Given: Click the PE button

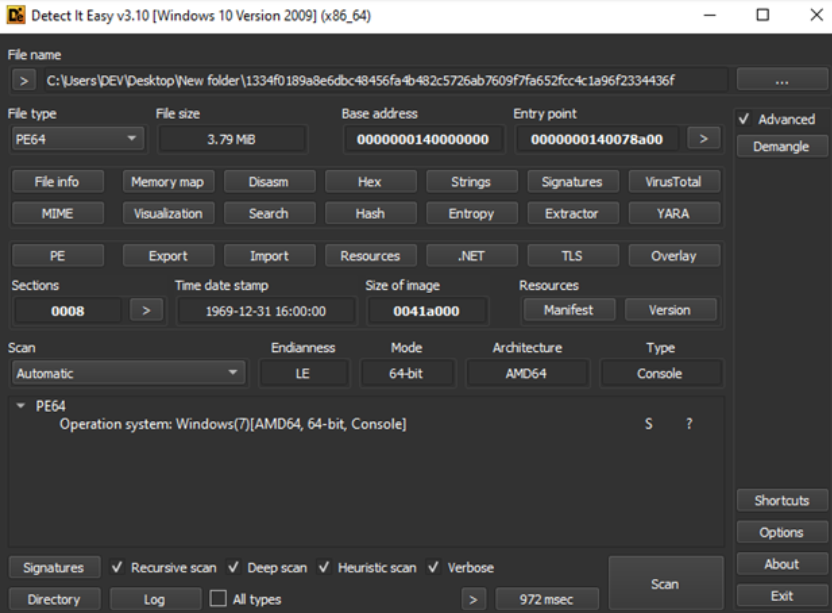Looking at the screenshot, I should tap(57, 256).
